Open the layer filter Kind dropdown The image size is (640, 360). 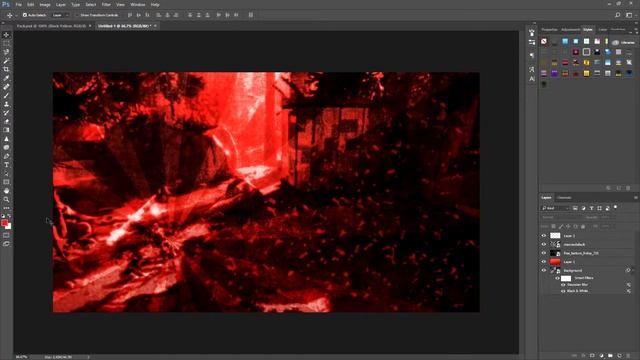tap(555, 208)
